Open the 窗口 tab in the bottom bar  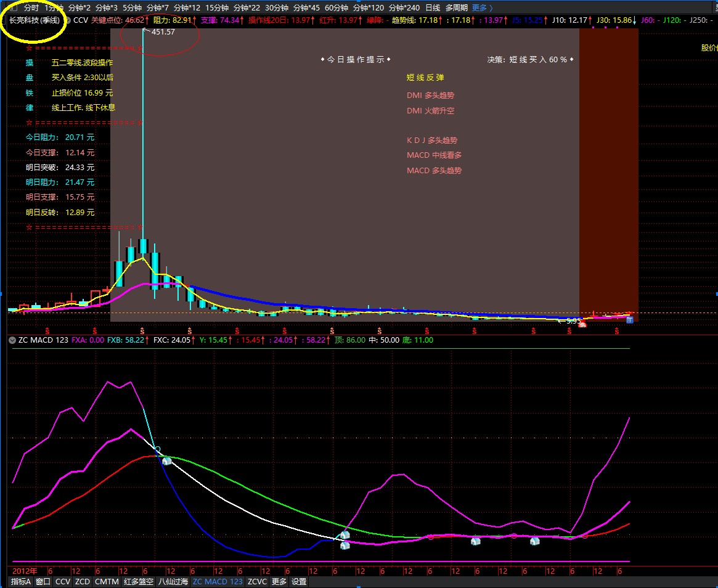[x=43, y=582]
